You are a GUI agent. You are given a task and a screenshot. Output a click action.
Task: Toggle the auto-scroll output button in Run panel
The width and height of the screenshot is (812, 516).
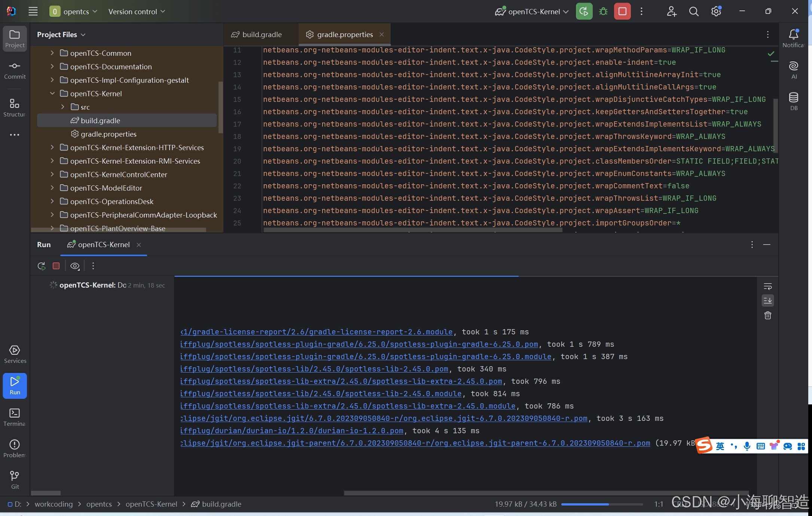(768, 300)
